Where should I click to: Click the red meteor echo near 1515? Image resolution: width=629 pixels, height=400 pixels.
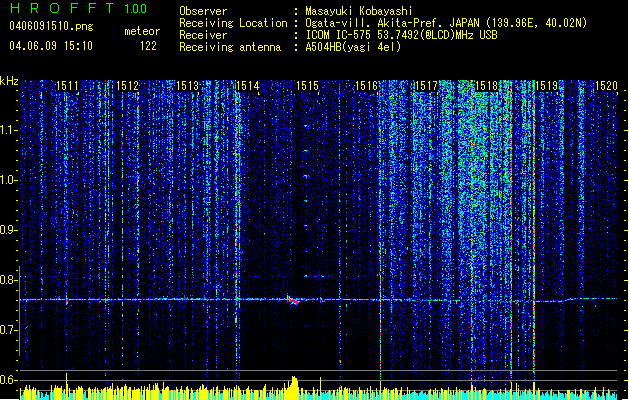(293, 300)
